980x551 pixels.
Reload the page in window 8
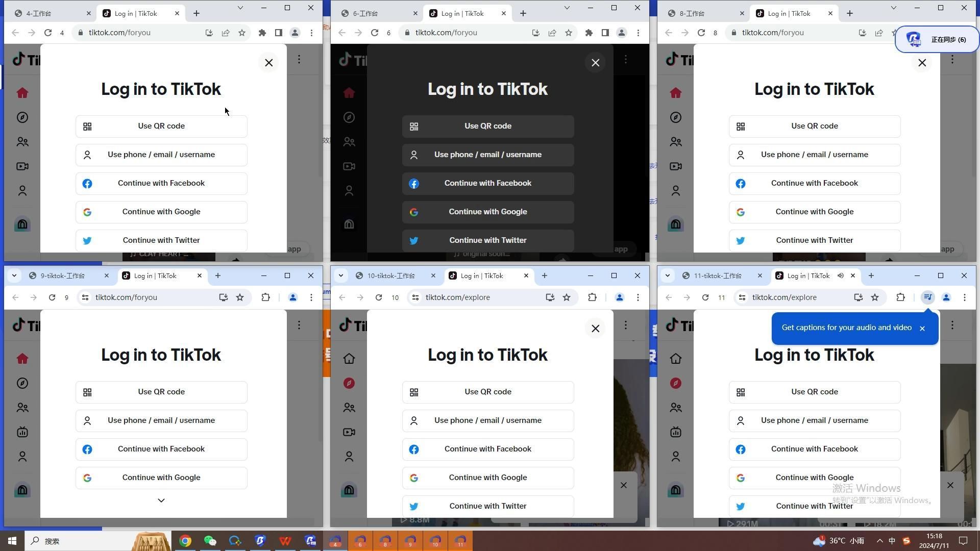click(701, 33)
